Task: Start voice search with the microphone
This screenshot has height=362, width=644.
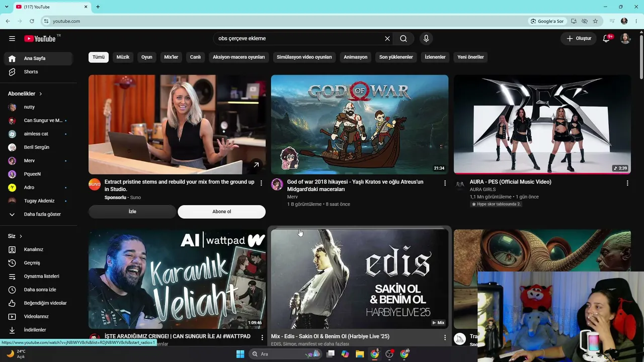Action: click(x=426, y=39)
